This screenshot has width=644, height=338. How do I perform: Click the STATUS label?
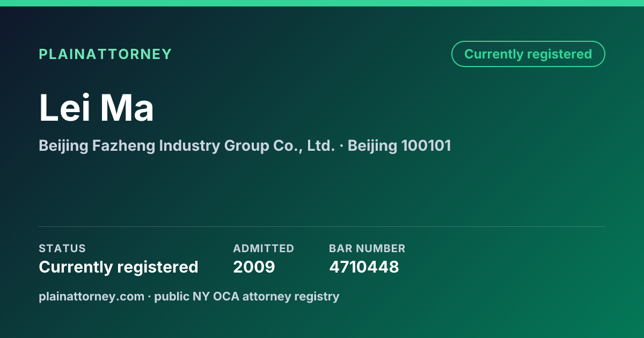pyautogui.click(x=62, y=248)
